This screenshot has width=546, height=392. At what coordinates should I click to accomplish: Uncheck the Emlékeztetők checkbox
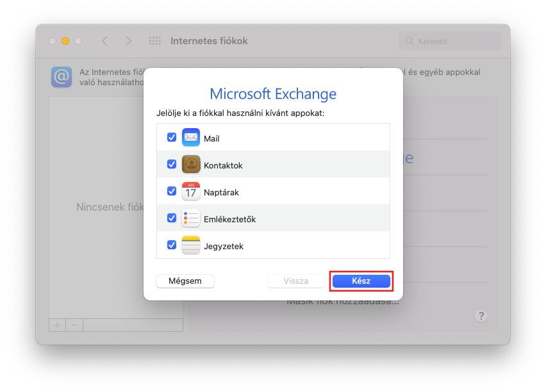pos(172,218)
